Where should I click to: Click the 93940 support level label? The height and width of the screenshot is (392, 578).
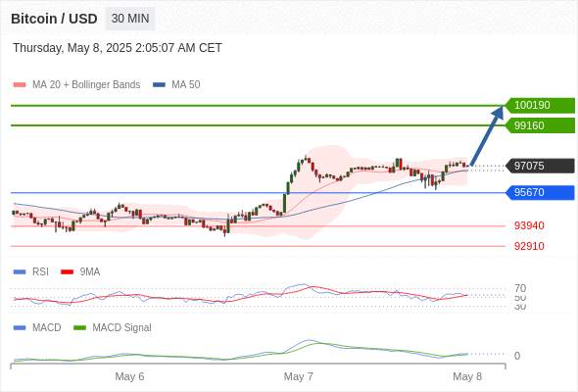(x=529, y=225)
